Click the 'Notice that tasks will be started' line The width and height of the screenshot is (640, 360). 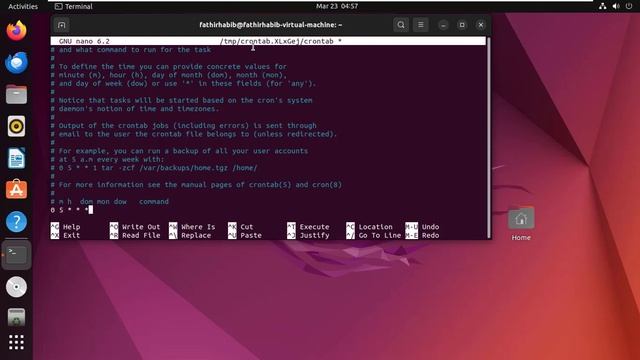[182, 100]
